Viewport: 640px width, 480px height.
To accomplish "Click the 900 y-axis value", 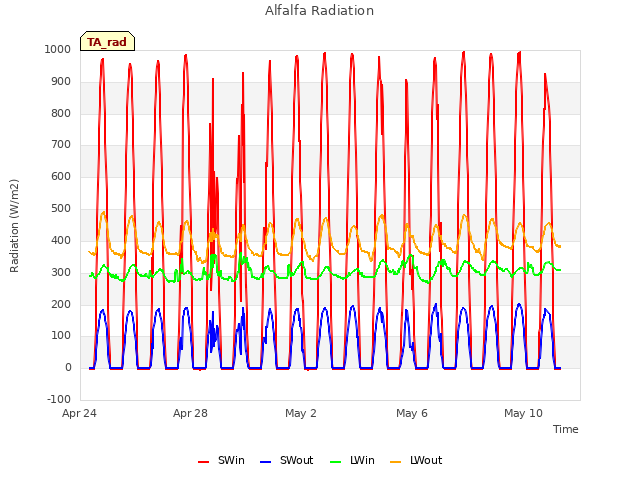I will [61, 82].
